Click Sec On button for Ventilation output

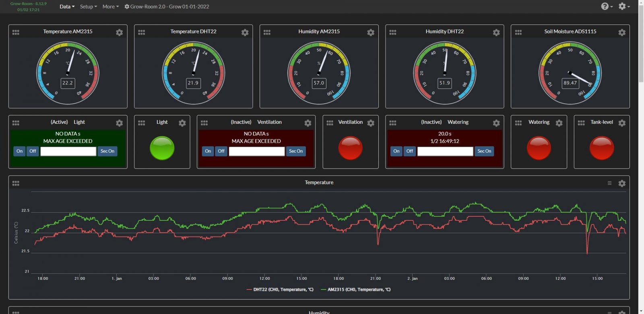tap(296, 151)
